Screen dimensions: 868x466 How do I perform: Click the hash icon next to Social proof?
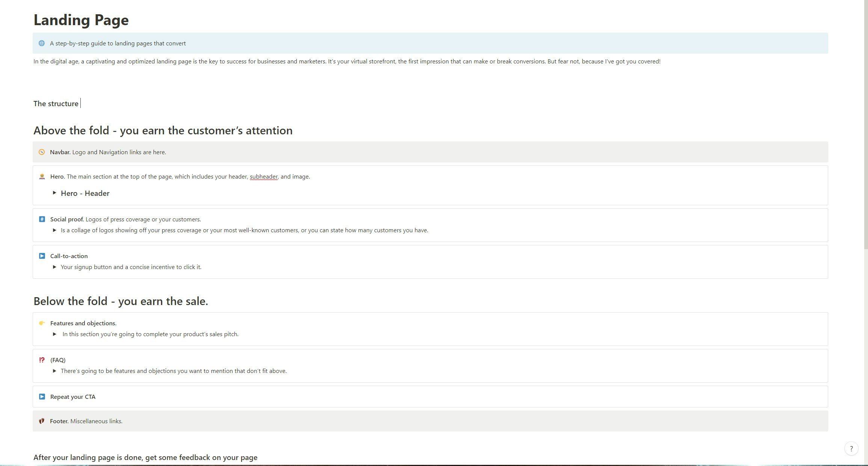click(x=42, y=219)
